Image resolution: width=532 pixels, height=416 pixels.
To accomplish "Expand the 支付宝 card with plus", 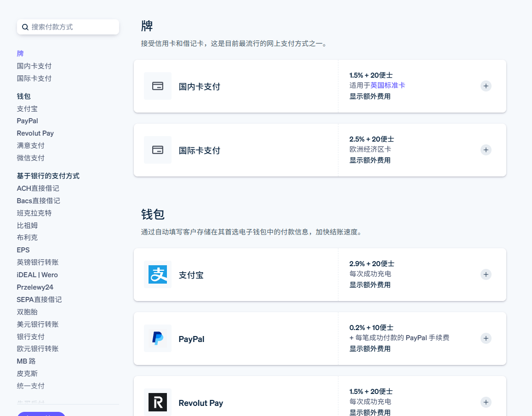I will tap(486, 274).
